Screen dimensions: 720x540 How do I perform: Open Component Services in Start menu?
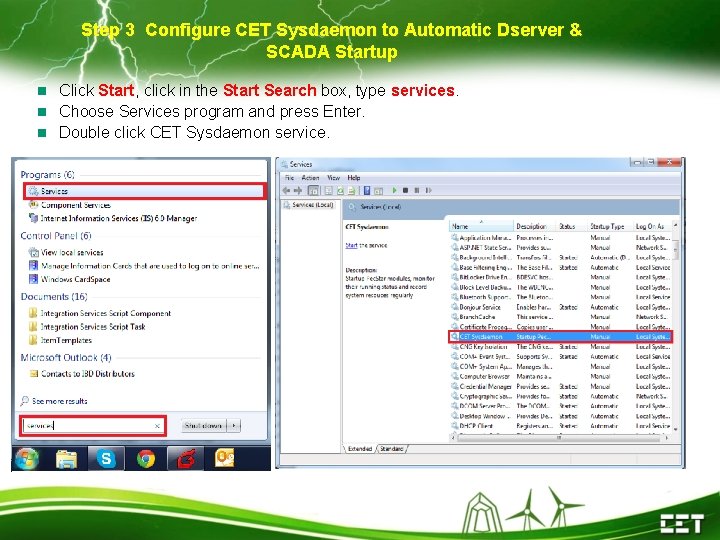pos(76,205)
